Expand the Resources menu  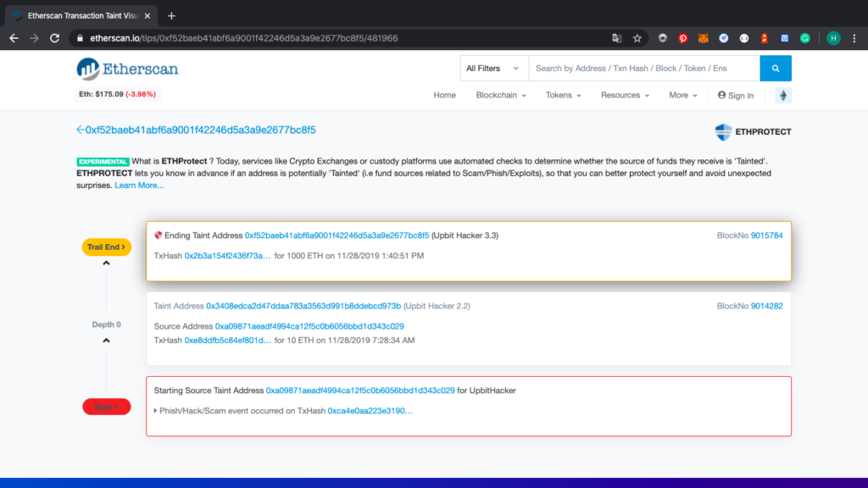pos(625,95)
